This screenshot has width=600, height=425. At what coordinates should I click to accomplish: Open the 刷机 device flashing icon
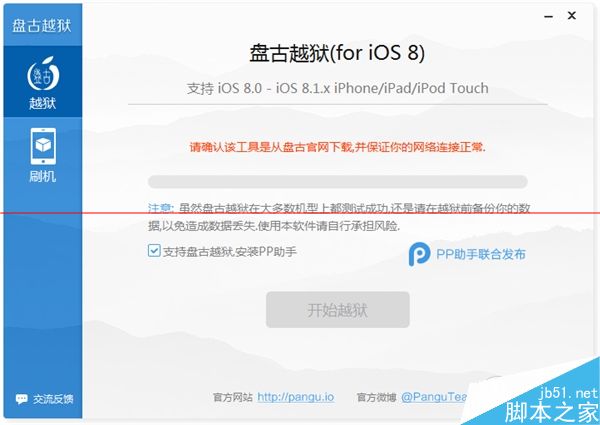(x=43, y=146)
